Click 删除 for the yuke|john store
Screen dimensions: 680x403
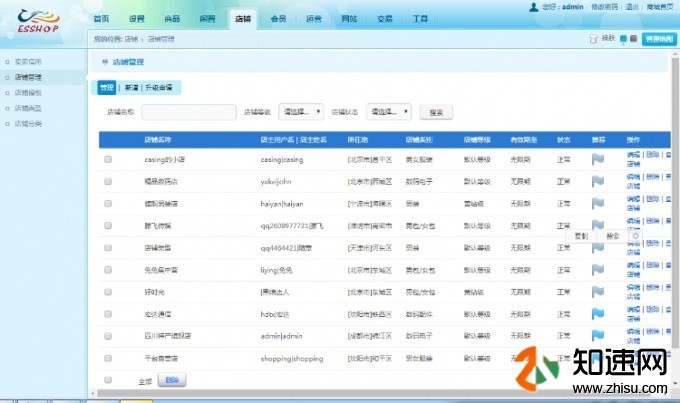pos(653,177)
